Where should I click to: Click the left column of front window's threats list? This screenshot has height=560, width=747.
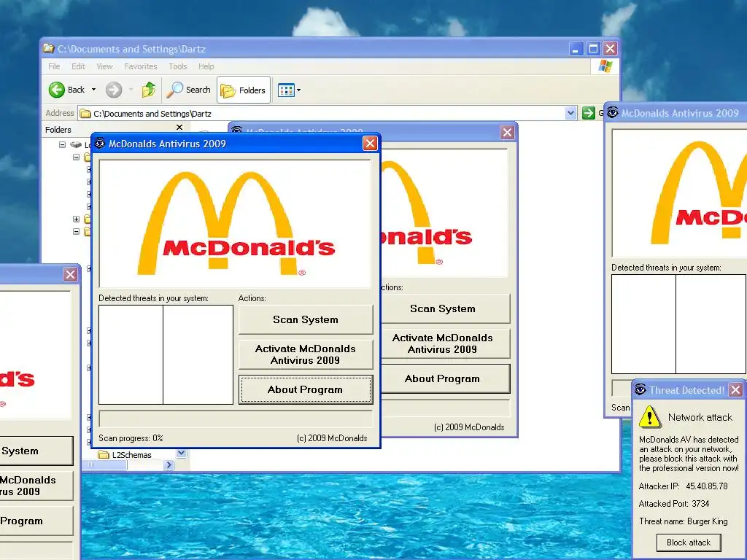click(x=131, y=355)
